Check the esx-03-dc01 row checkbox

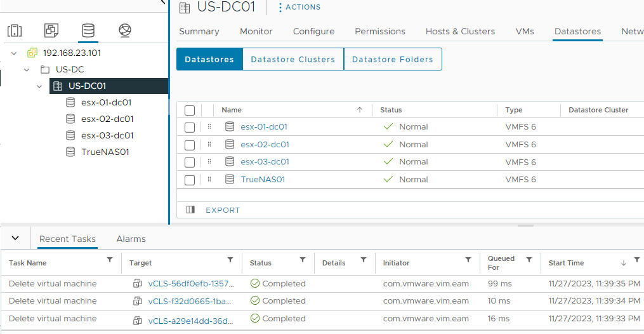[x=190, y=163]
